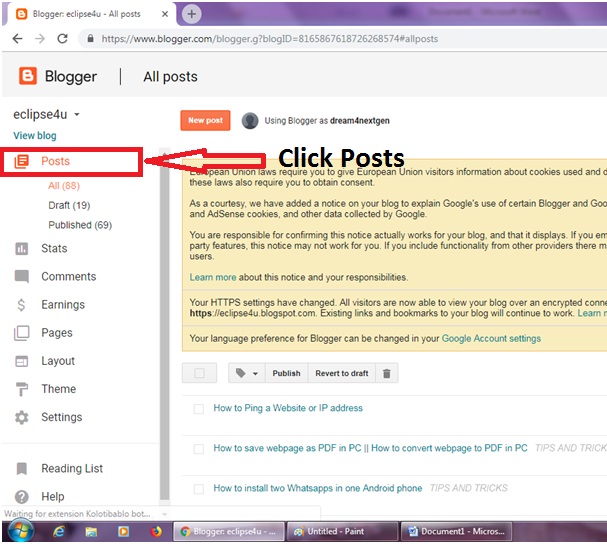Open the label dropdown arrow
The height and width of the screenshot is (544, 607).
click(x=255, y=374)
